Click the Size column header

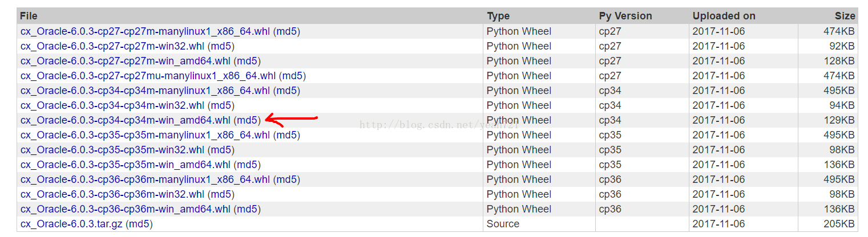[x=845, y=16]
